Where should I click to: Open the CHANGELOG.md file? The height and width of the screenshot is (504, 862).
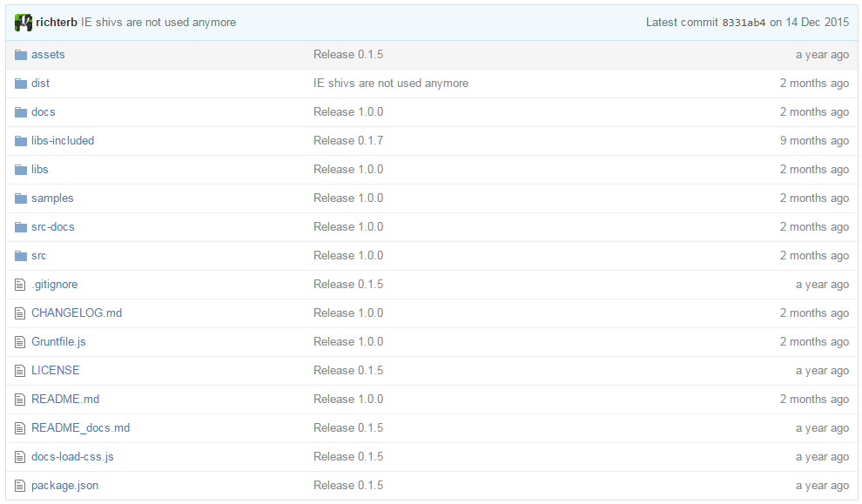77,312
